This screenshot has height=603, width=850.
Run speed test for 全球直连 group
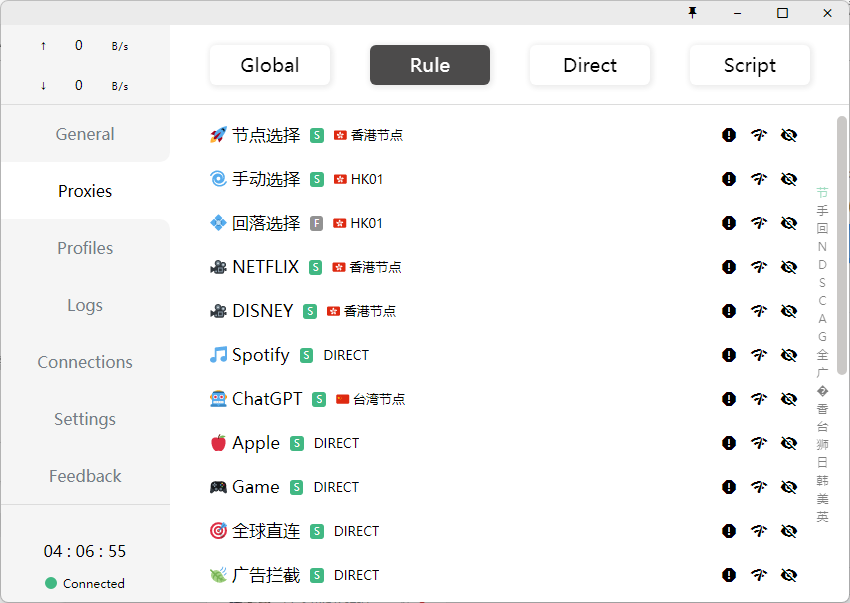[x=759, y=531]
